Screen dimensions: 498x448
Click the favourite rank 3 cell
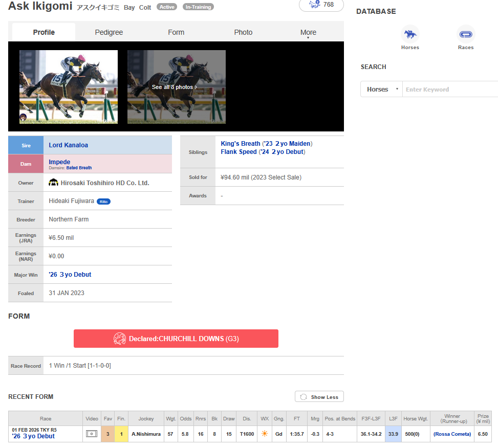(107, 434)
